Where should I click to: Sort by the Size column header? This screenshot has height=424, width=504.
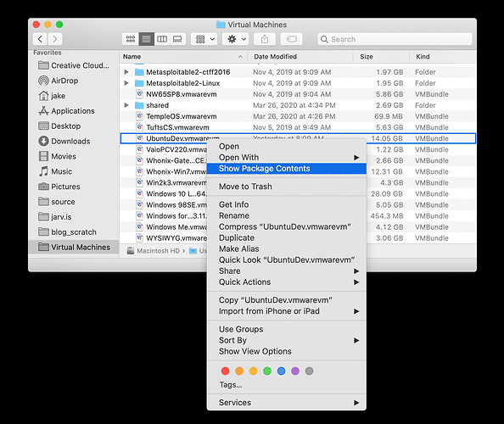tap(381, 57)
